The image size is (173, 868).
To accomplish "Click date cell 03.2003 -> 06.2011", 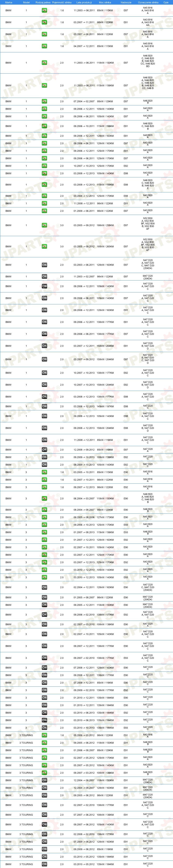I will click(84, 265).
